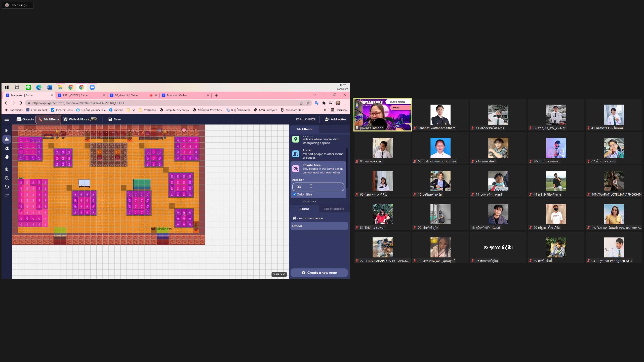The height and width of the screenshot is (362, 644).
Task: Open Plickers | Class bookmark
Action: 62,110
